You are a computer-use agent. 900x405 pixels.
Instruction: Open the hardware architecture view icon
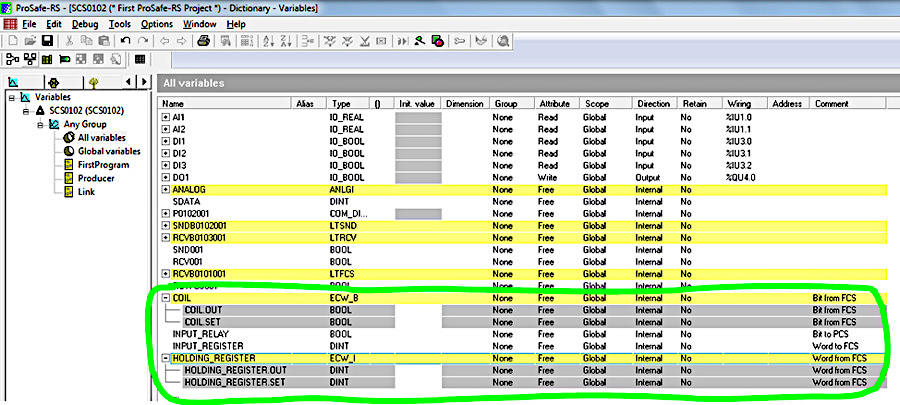30,59
